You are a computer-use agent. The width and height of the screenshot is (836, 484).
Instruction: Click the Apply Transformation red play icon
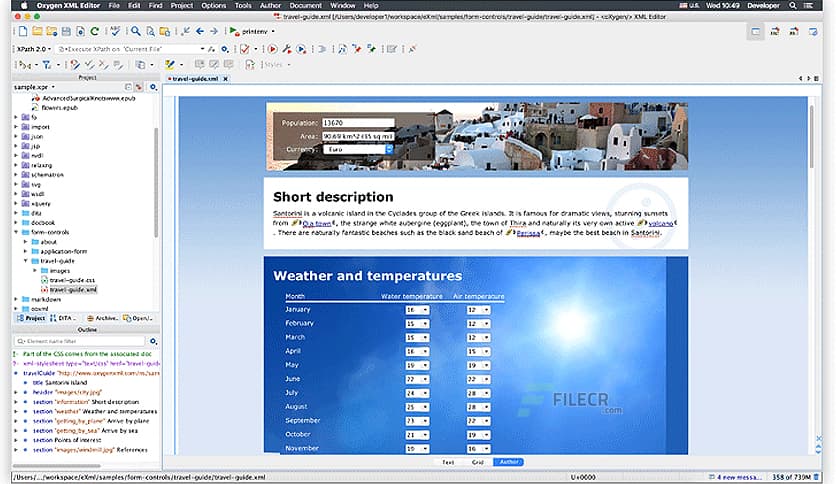pos(272,49)
